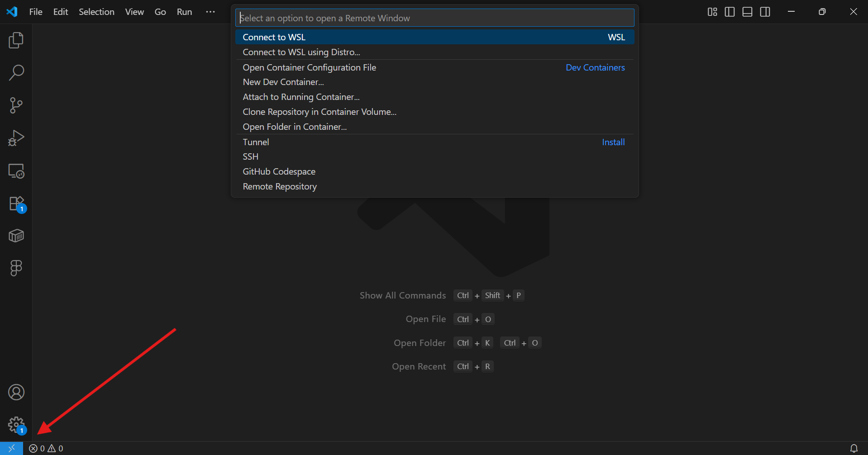Expand the more menus ellipsis

click(x=210, y=12)
